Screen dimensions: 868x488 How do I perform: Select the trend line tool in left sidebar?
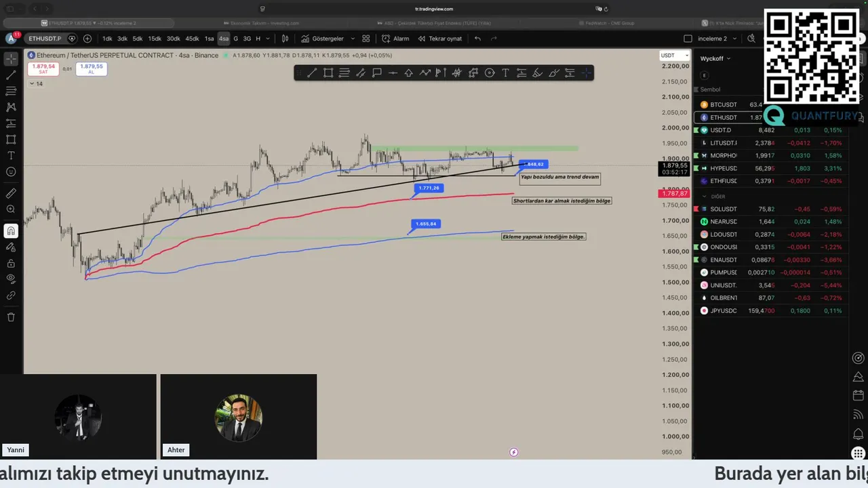(x=11, y=75)
